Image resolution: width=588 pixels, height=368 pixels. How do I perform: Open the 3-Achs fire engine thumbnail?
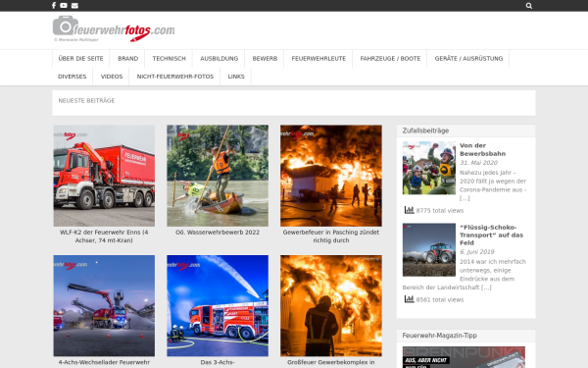pos(218,305)
